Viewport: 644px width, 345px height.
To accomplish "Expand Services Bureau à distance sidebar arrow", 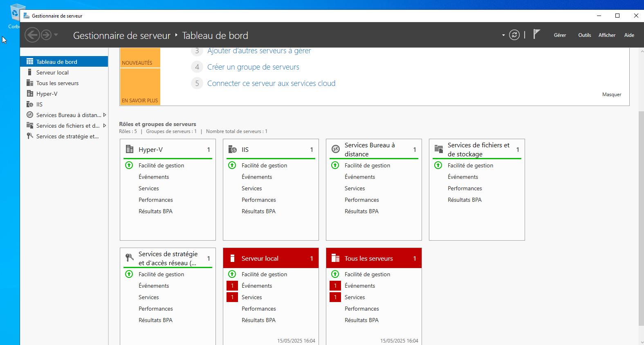I will click(105, 115).
